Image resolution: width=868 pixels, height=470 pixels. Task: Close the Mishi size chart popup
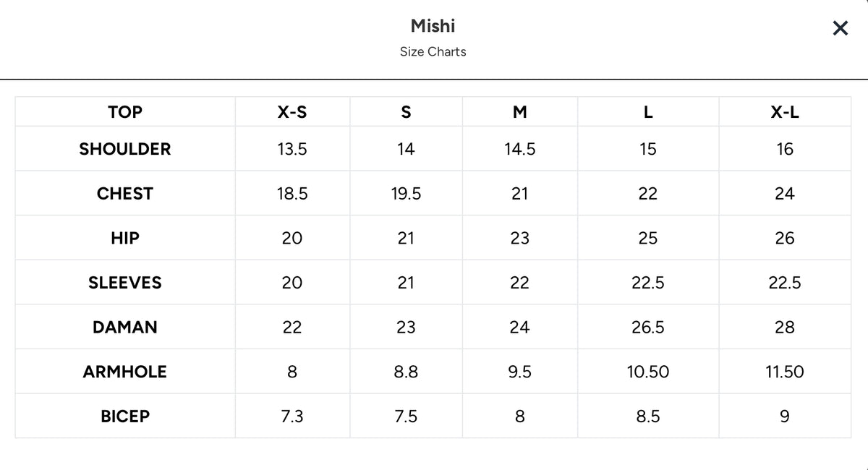point(840,28)
